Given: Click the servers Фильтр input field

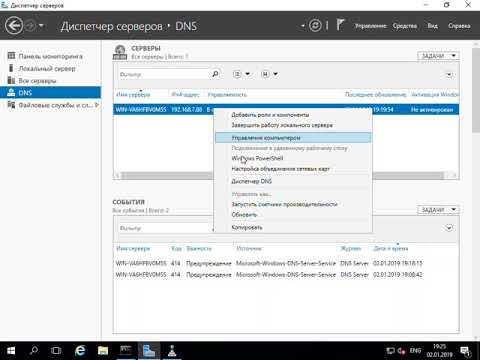Looking at the screenshot, I should tap(163, 74).
